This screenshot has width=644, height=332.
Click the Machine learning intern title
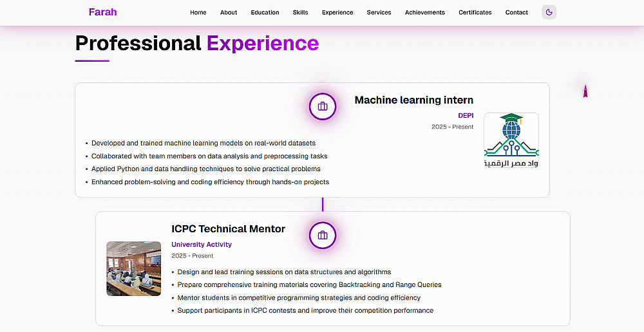click(x=413, y=100)
